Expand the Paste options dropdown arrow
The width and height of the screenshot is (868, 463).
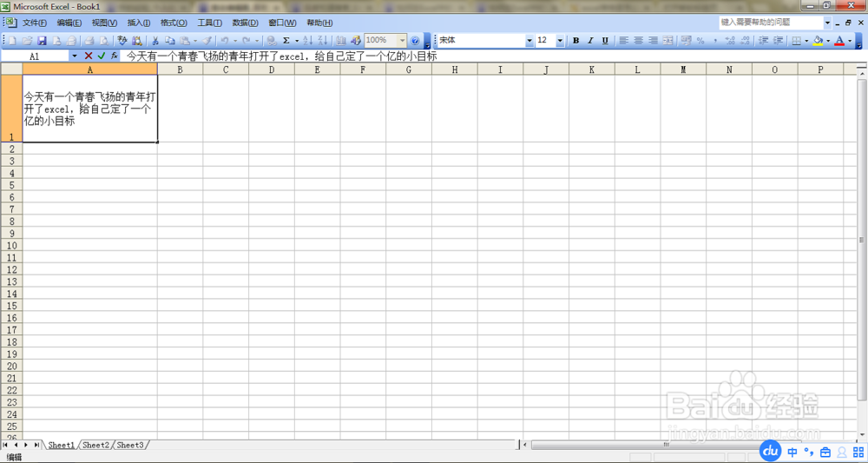point(194,41)
